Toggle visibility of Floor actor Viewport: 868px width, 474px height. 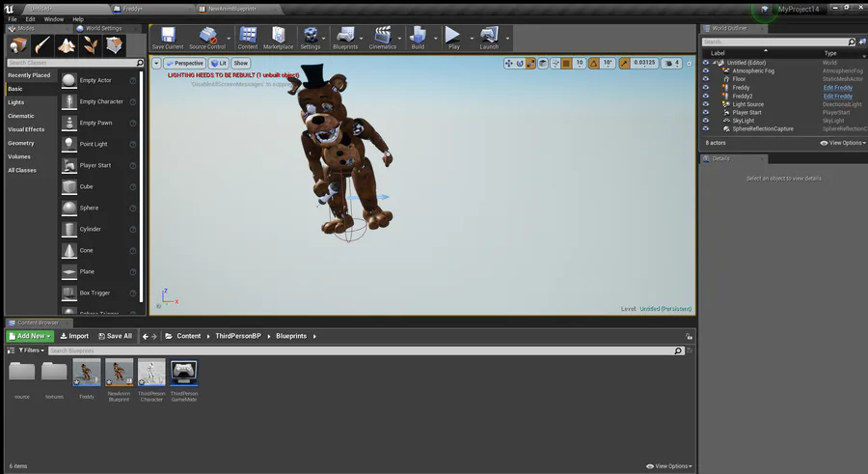click(705, 79)
